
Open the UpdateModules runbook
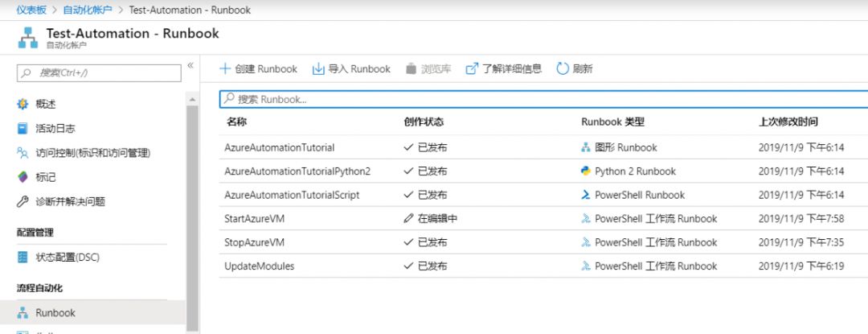(x=259, y=266)
